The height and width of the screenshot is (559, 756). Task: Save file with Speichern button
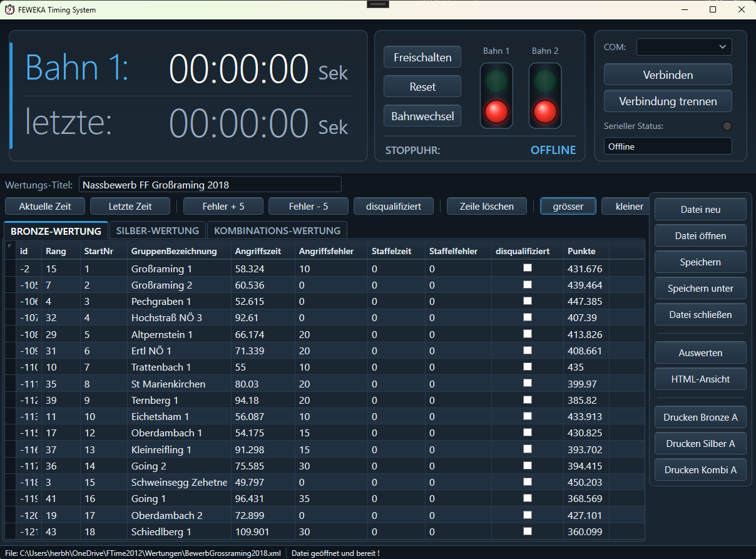[x=700, y=262]
